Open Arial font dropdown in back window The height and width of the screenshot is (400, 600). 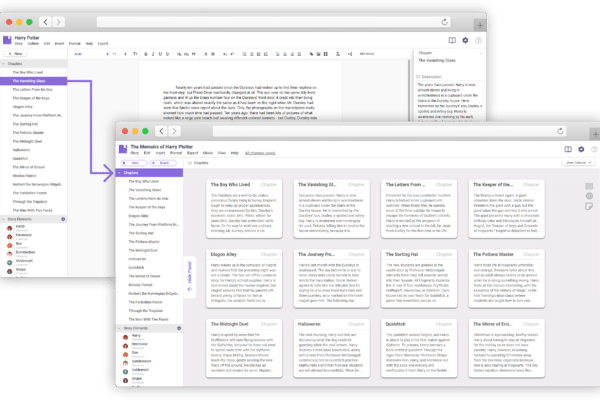click(x=91, y=54)
